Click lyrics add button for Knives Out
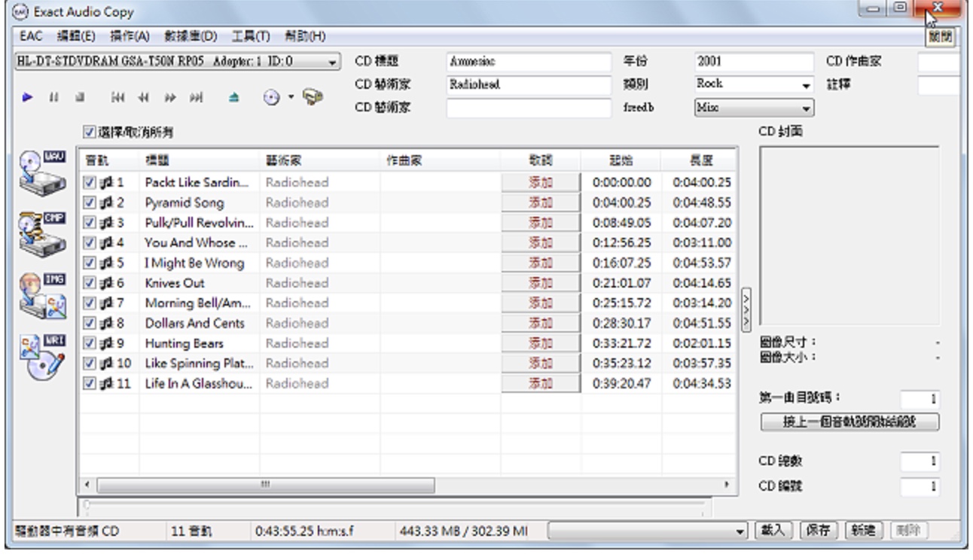Screen dimensions: 973x560 tap(541, 283)
